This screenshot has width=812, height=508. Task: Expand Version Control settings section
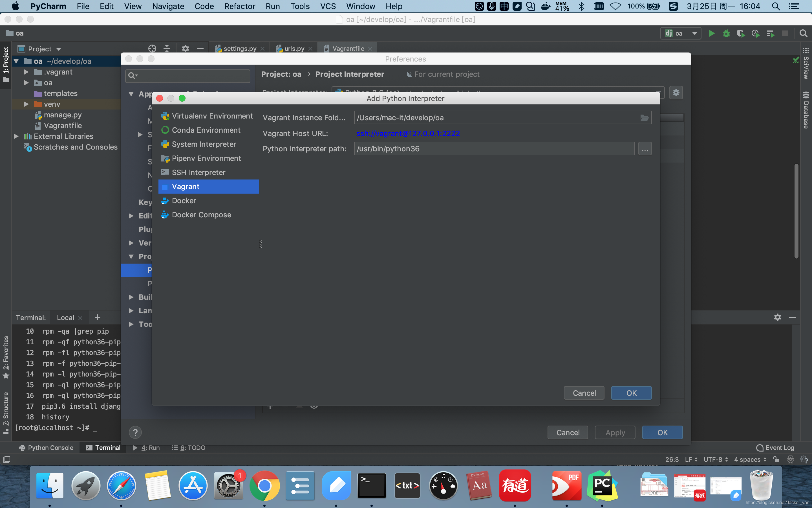click(131, 243)
